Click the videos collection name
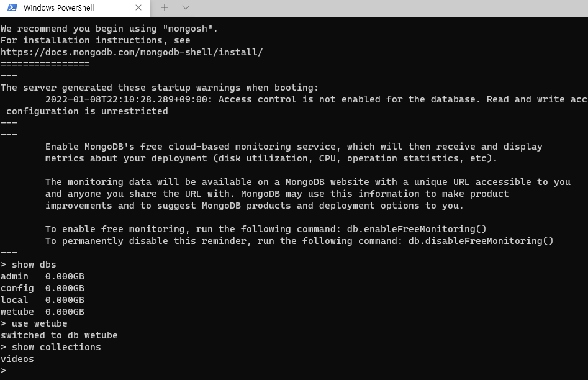588x380 pixels. [17, 359]
